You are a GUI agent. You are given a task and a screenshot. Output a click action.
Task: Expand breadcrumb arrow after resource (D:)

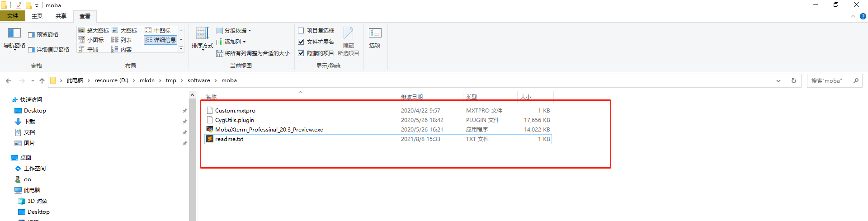(134, 80)
